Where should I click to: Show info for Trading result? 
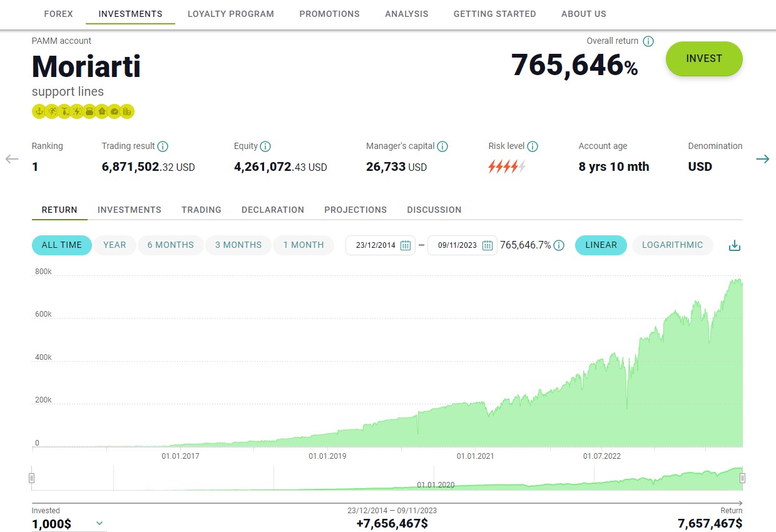pos(163,146)
